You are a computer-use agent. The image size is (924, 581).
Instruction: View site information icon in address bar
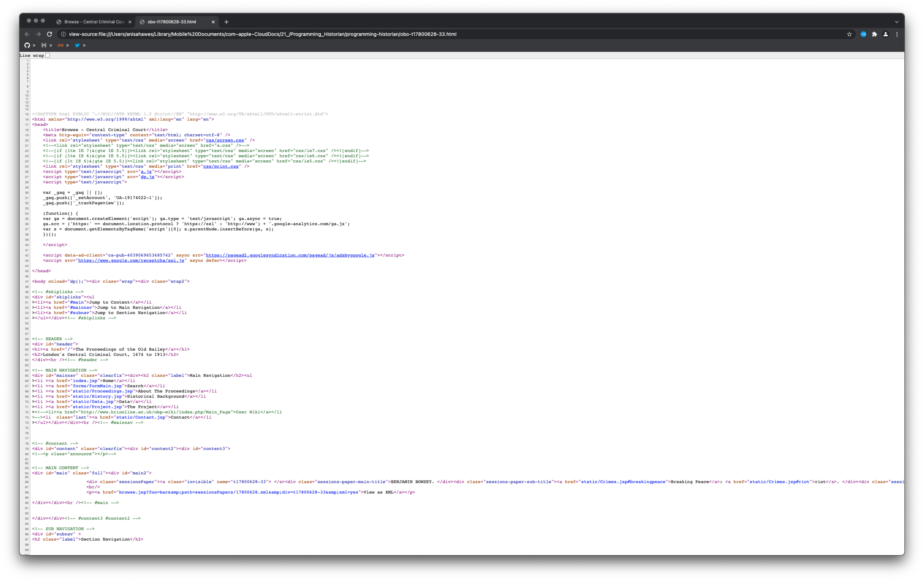63,34
